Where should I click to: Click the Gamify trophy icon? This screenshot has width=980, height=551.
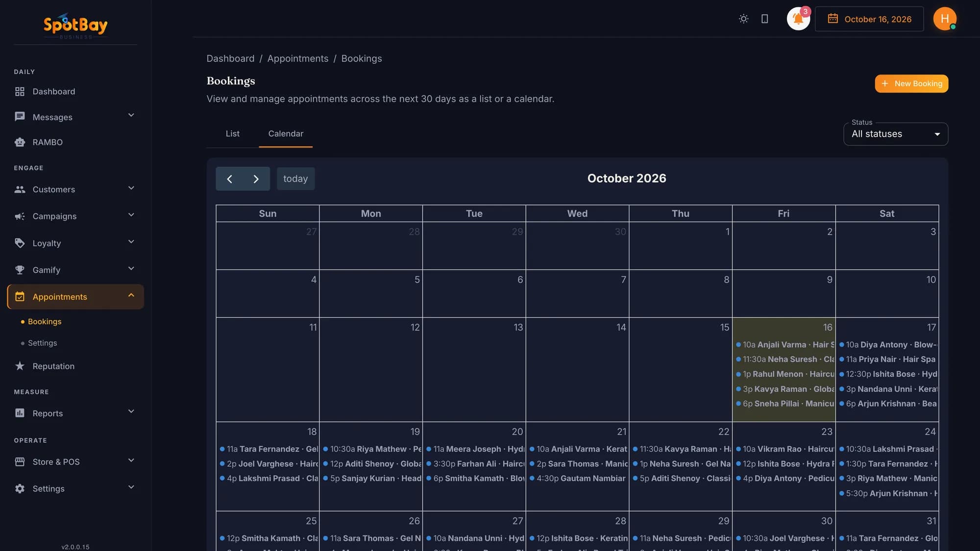point(20,270)
